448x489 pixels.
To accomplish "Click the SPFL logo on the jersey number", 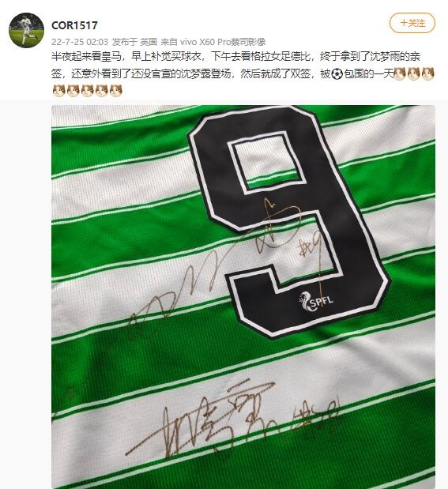I will pyautogui.click(x=316, y=301).
